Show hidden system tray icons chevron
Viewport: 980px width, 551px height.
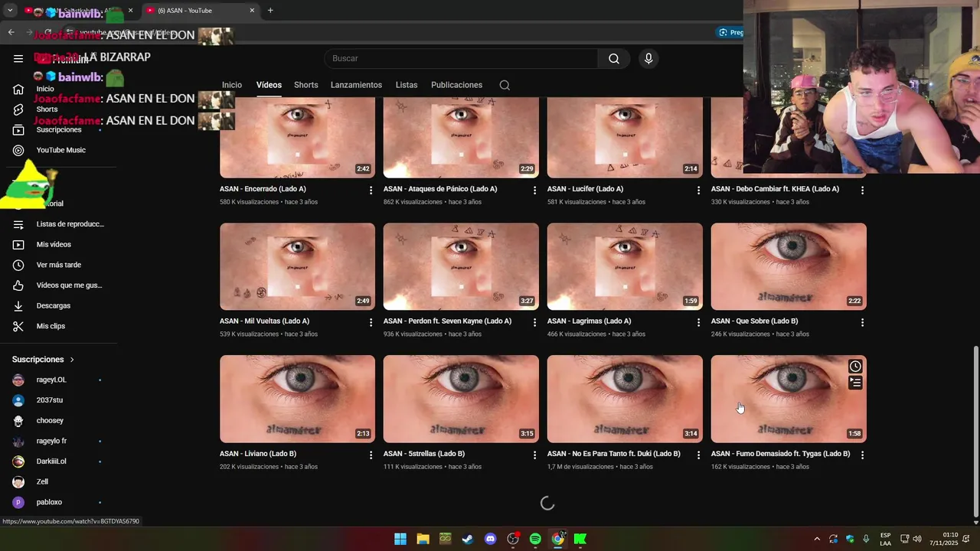817,539
